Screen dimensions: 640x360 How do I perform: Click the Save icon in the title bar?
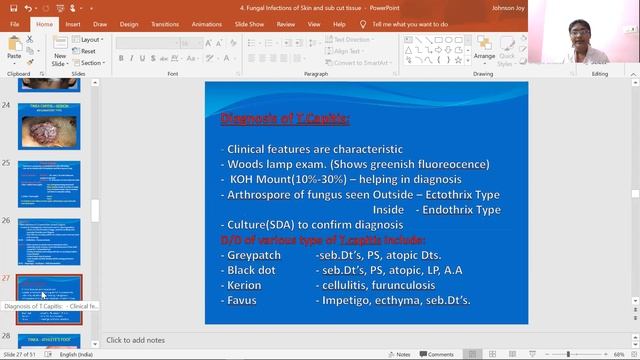click(x=13, y=8)
